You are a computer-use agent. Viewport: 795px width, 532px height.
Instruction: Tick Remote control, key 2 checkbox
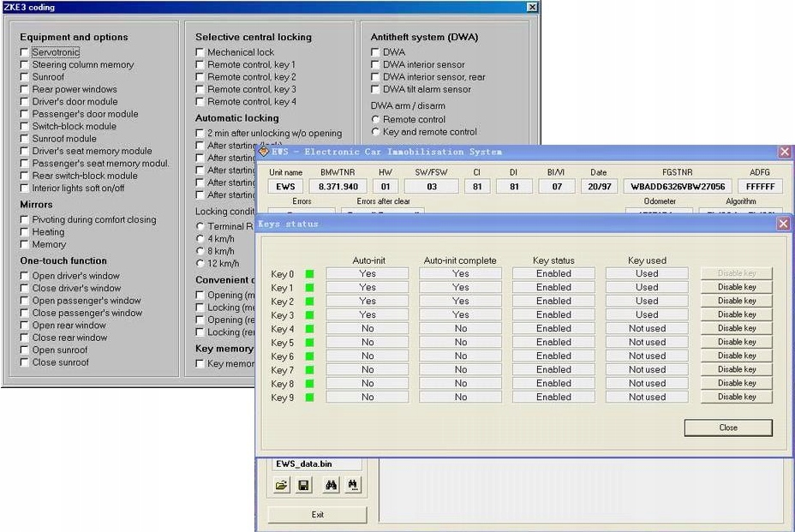click(x=200, y=77)
